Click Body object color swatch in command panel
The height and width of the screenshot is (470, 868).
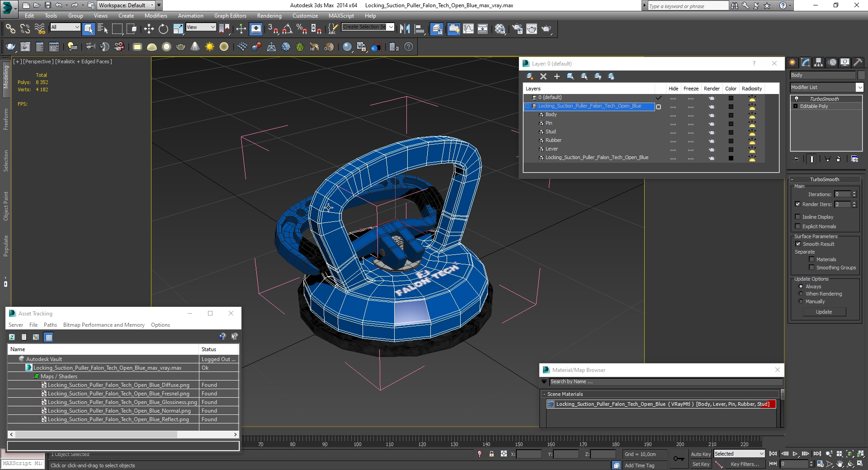tap(861, 75)
